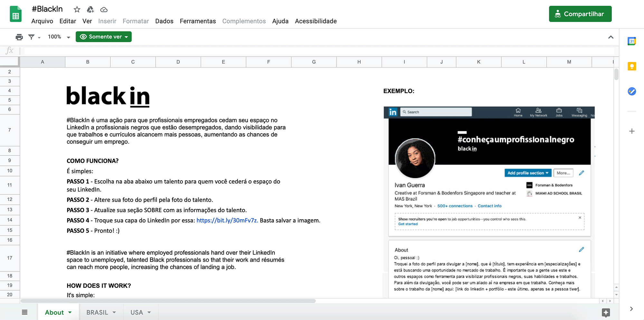Open the Somente ver mode dropdown

click(104, 37)
